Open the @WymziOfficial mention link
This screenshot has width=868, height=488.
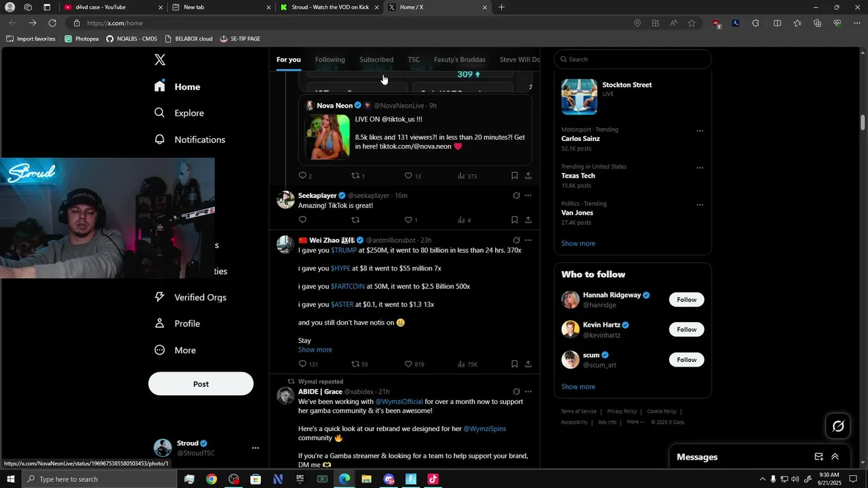point(399,402)
